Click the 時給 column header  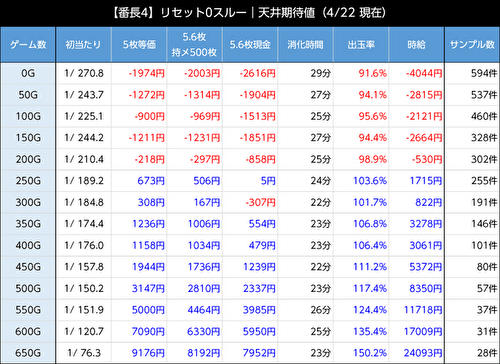pyautogui.click(x=416, y=45)
